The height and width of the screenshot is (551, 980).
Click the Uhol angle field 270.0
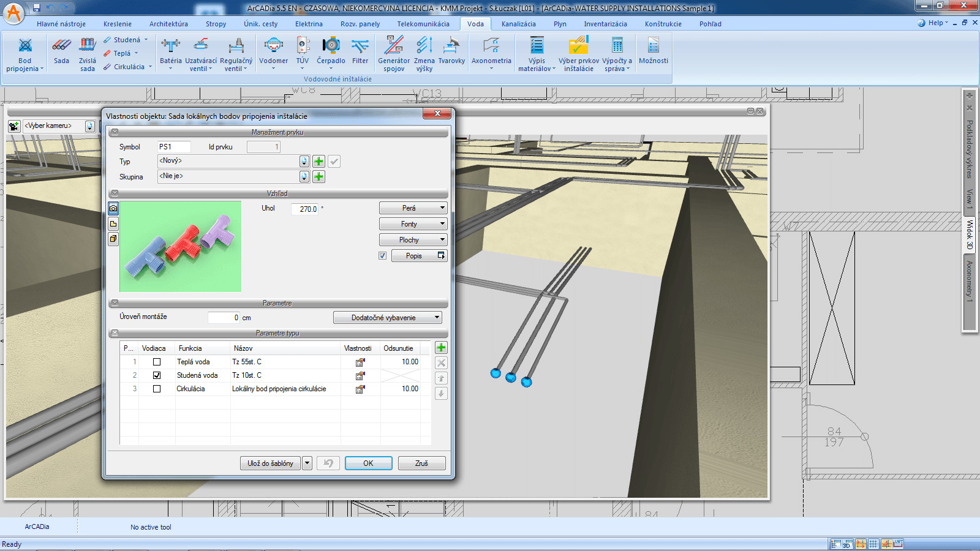tap(304, 209)
